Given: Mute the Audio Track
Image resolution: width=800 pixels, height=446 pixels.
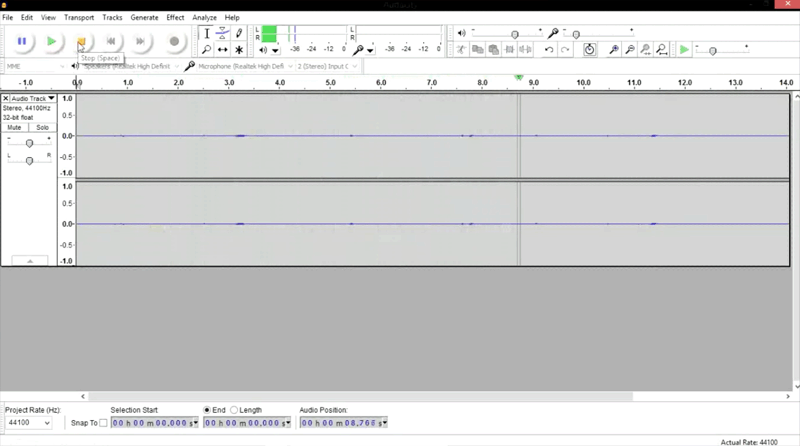Looking at the screenshot, I should pyautogui.click(x=14, y=128).
